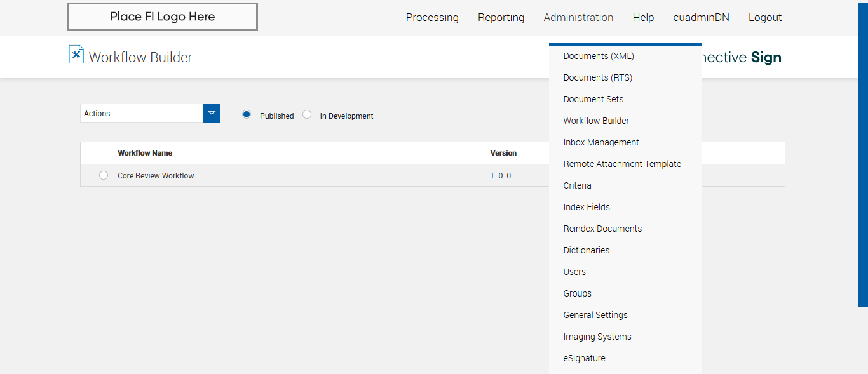Screen dimensions: 868x374
Task: Click the Logout link
Action: click(765, 17)
